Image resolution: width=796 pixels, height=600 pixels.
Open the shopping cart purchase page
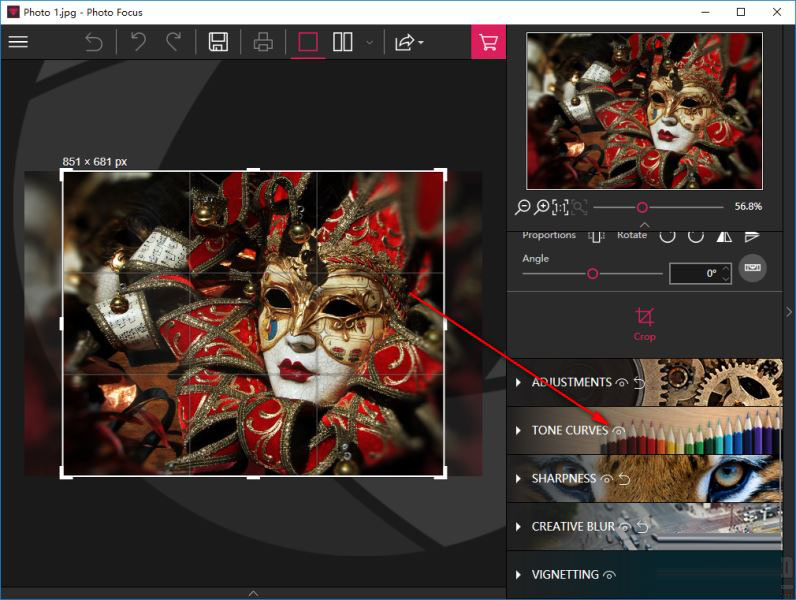tap(488, 42)
